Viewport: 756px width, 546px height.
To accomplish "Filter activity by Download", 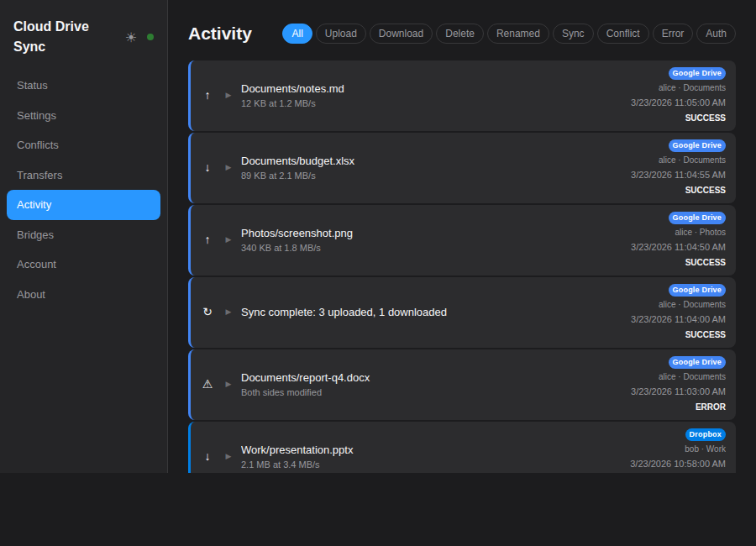I will point(402,34).
